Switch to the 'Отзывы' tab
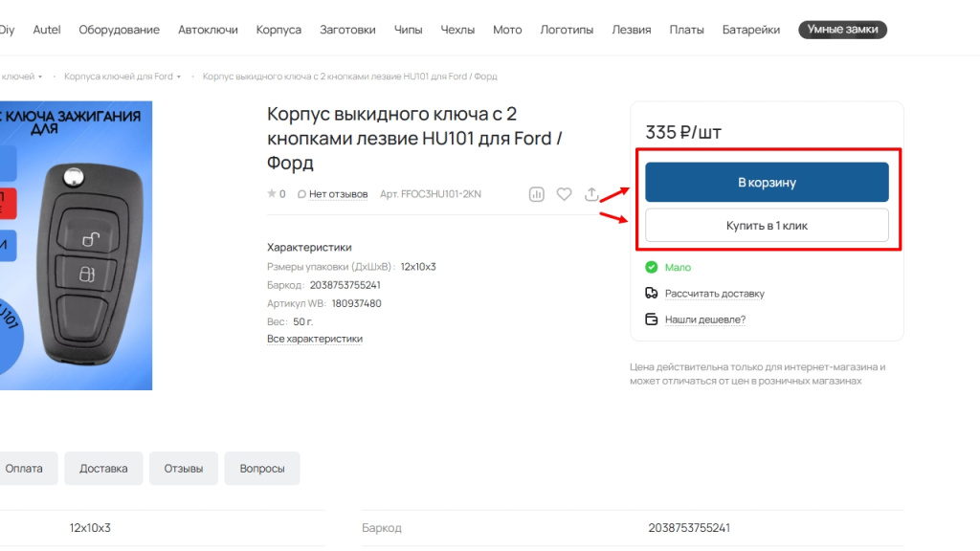Image resolution: width=980 pixels, height=551 pixels. coord(183,468)
